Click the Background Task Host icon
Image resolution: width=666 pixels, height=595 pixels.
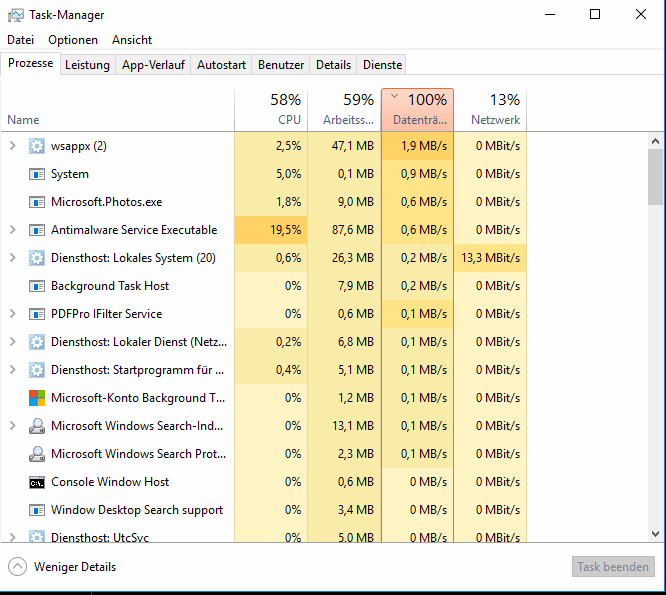pyautogui.click(x=37, y=286)
